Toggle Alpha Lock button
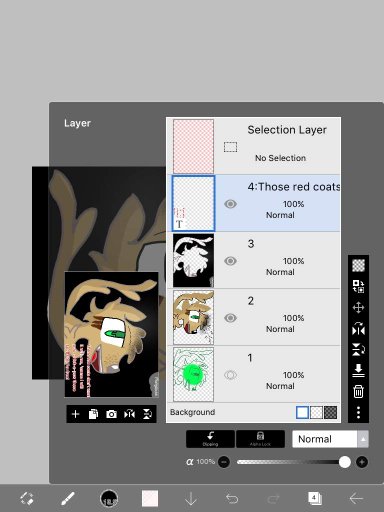 (x=260, y=439)
